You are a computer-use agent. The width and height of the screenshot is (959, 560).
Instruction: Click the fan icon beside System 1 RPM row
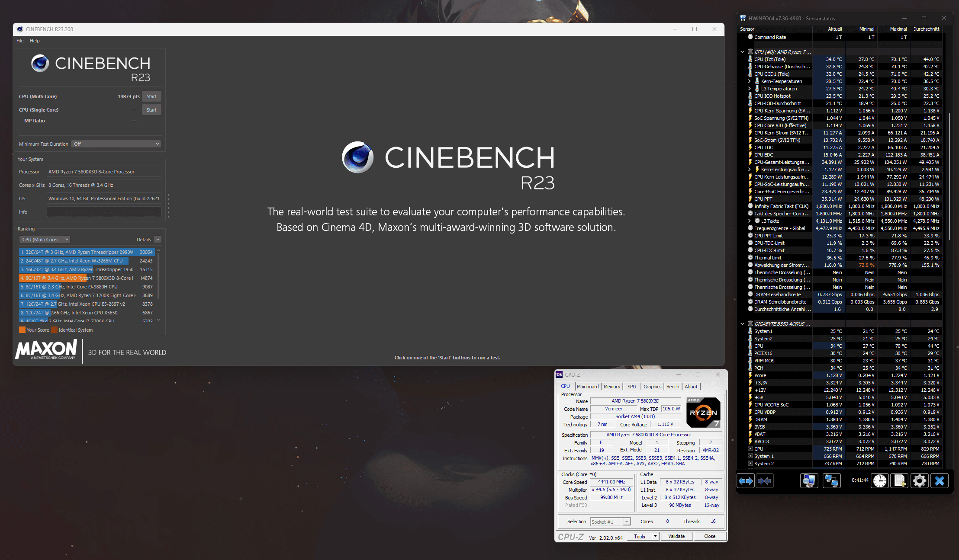click(x=750, y=456)
